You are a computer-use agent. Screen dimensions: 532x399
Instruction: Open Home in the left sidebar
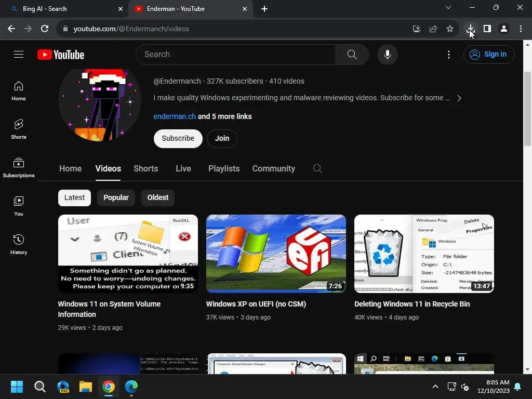coord(19,91)
